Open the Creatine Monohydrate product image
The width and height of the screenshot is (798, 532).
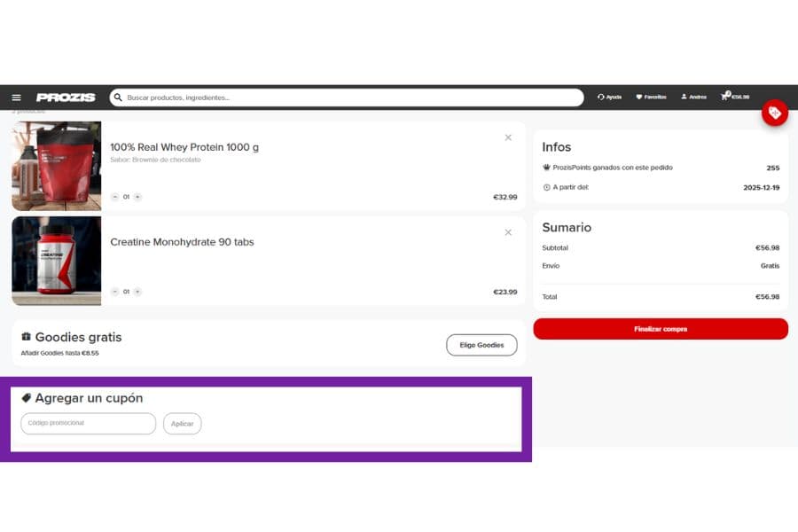[57, 261]
